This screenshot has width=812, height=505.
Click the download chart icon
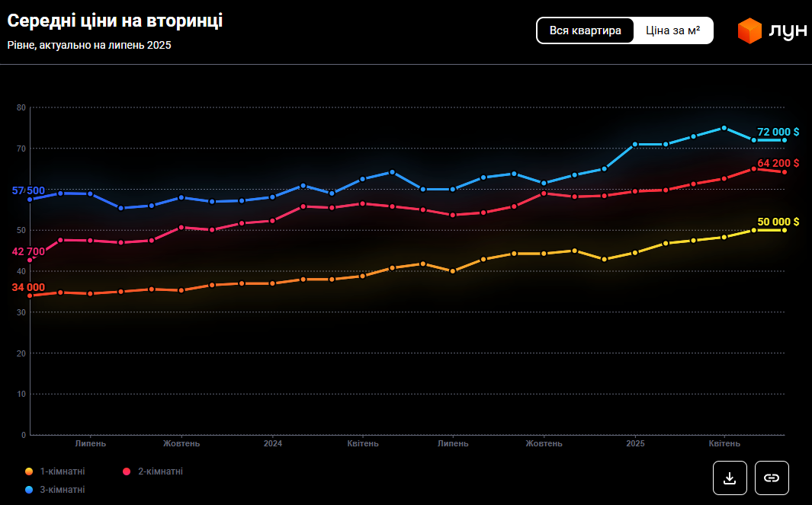(730, 478)
